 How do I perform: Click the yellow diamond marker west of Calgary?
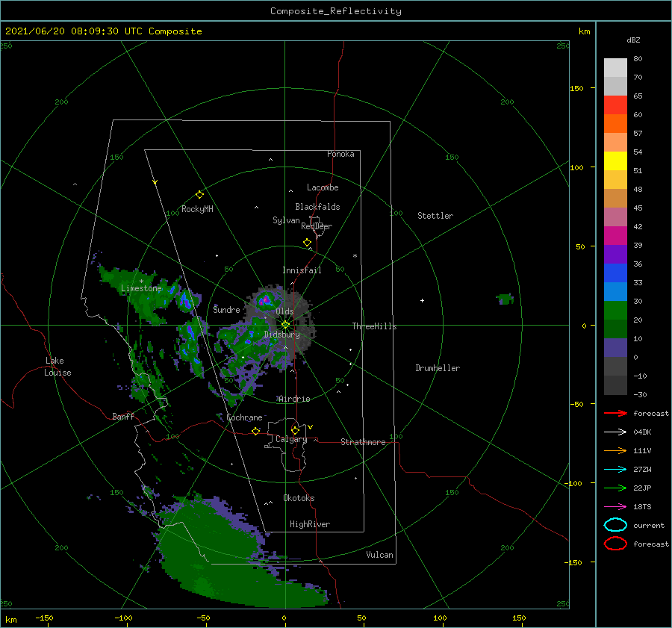255,431
